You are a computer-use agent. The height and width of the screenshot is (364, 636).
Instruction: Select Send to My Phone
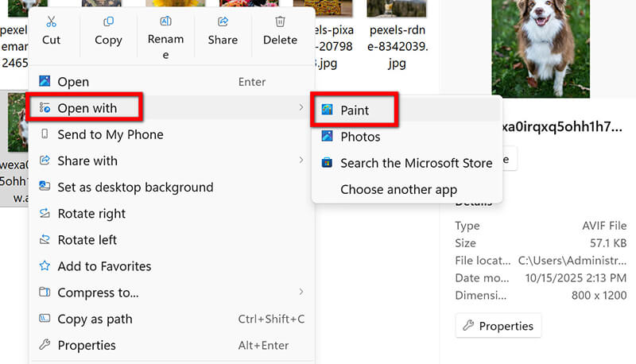coord(110,134)
